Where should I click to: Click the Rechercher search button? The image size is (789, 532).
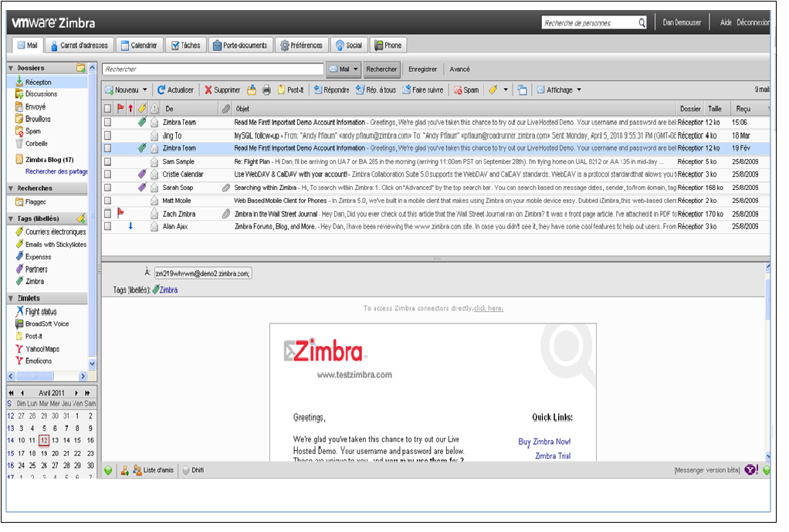(x=381, y=69)
